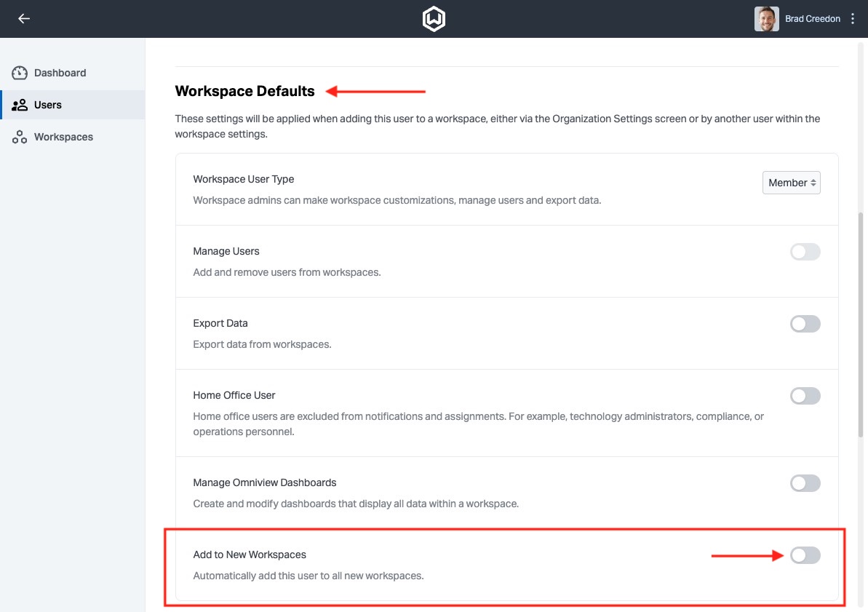Click Brad Creedon's profile avatar
The width and height of the screenshot is (868, 612).
coord(766,19)
